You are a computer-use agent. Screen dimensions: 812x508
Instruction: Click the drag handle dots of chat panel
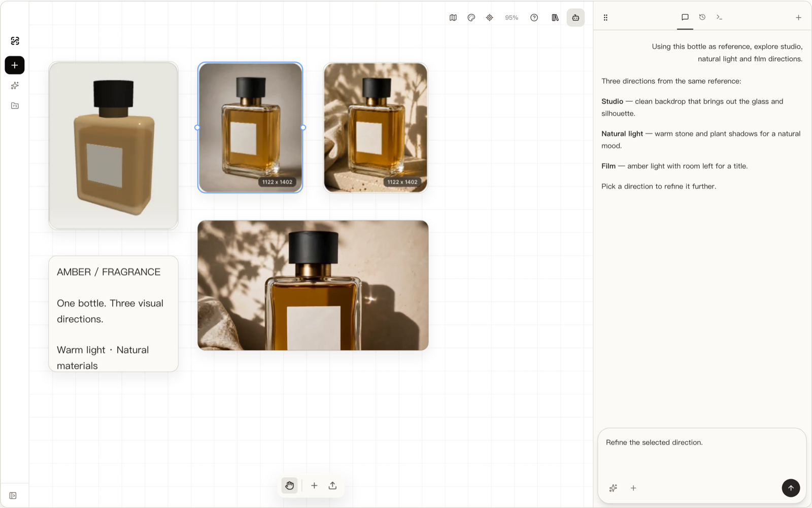pos(605,18)
